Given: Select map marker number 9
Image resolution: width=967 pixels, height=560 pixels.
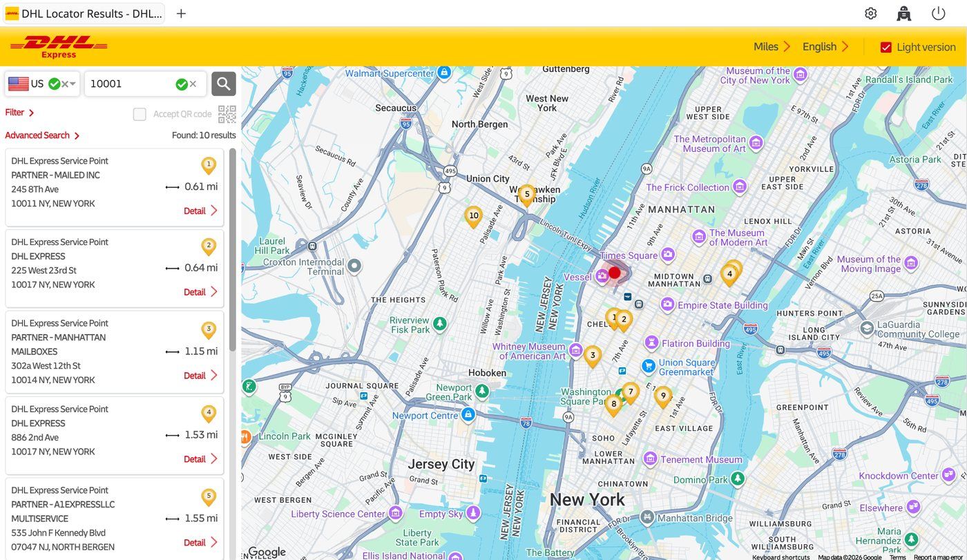Looking at the screenshot, I should 663,397.
